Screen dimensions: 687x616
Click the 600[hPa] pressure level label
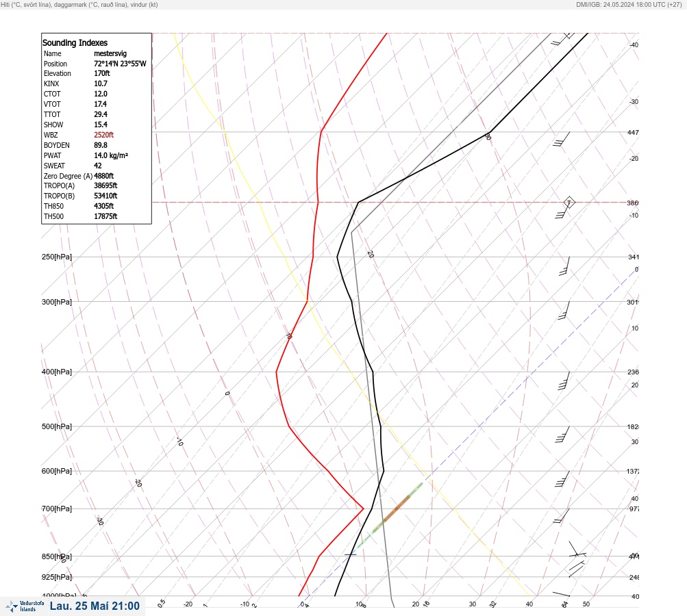pyautogui.click(x=57, y=471)
